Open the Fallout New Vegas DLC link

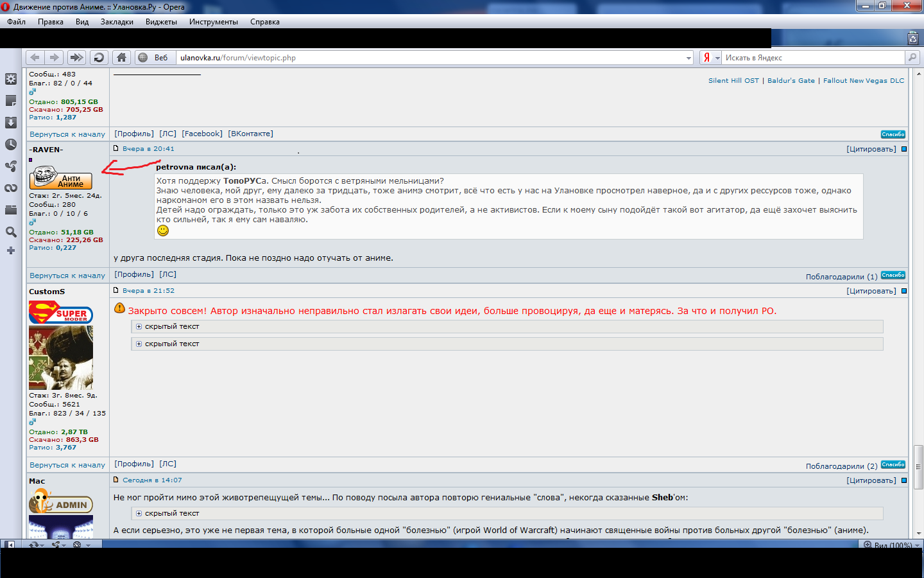point(864,81)
